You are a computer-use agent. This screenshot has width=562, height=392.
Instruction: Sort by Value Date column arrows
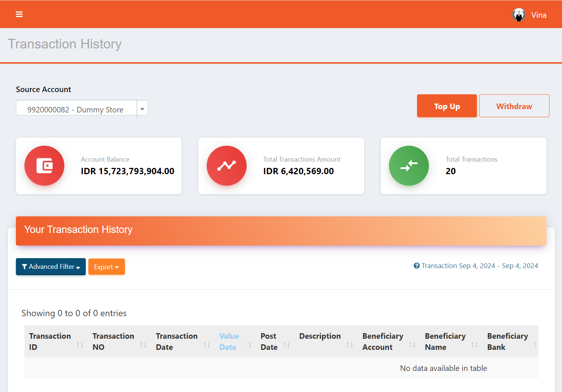pos(248,345)
